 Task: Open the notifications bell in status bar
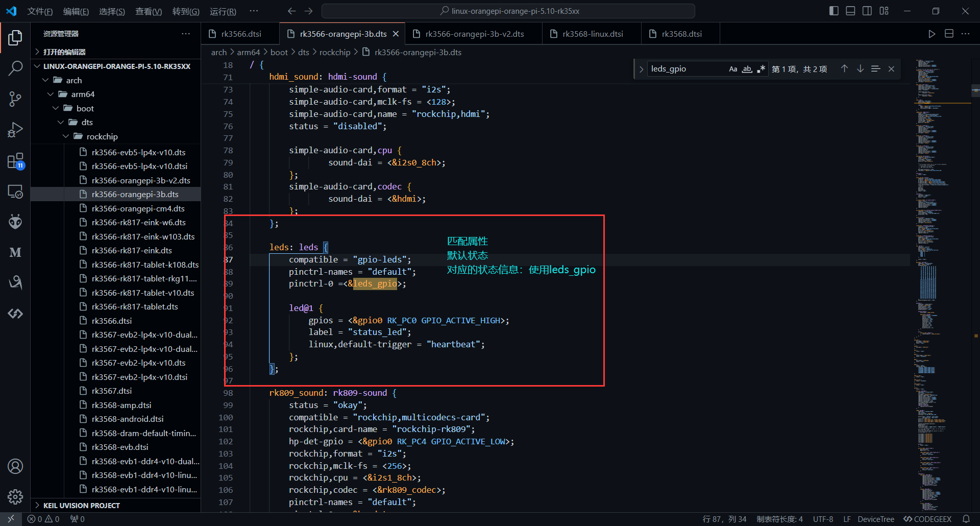pyautogui.click(x=966, y=519)
